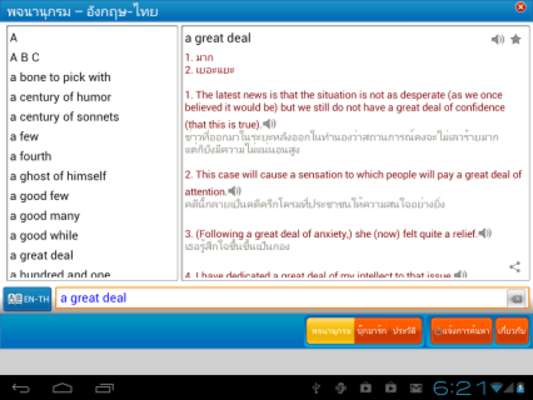
Task: Play audio for example 2 ending 'attention'
Action: click(x=234, y=191)
